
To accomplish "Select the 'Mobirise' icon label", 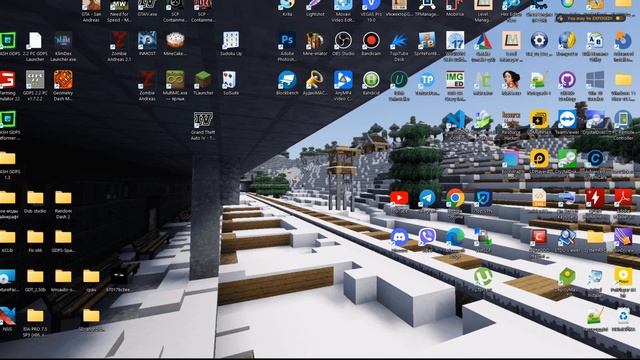I will point(455,14).
